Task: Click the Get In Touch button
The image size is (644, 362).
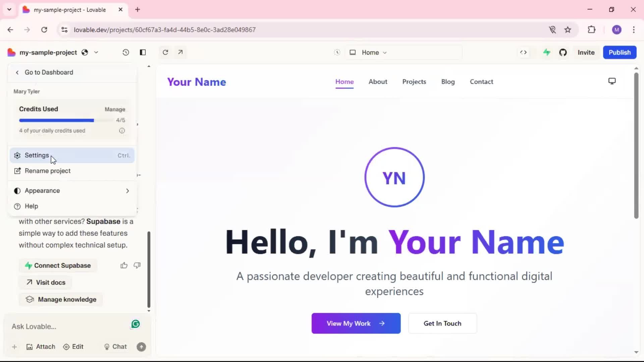Action: coord(442,323)
